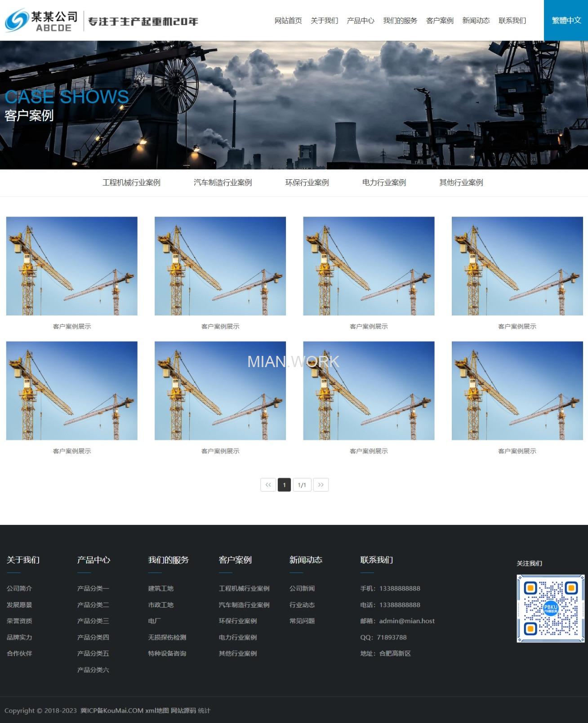Select the 其他行业案例 category tab

point(461,182)
